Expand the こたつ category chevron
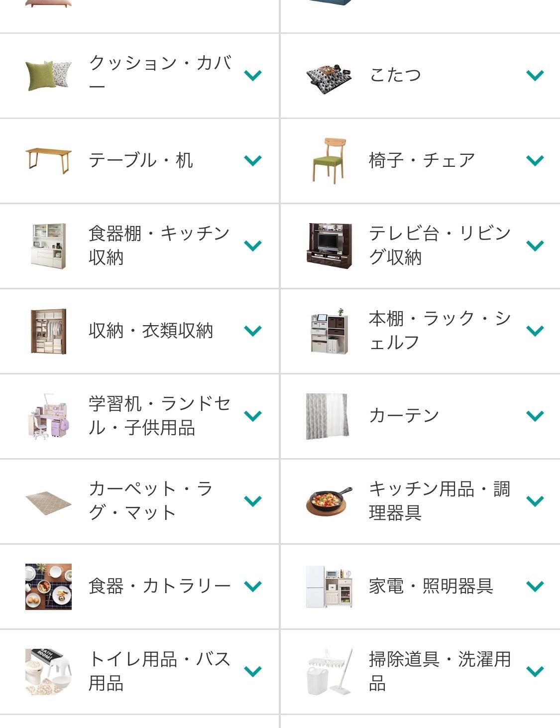560x728 pixels. pyautogui.click(x=535, y=76)
